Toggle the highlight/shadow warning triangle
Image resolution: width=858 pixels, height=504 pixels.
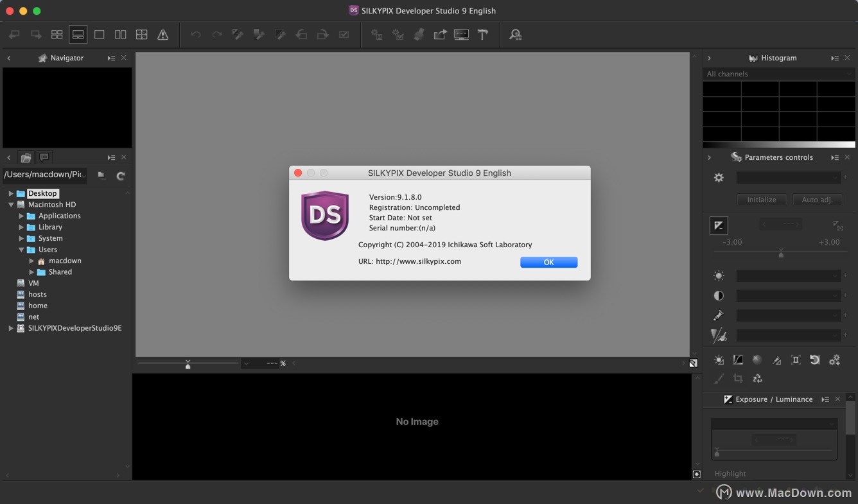point(163,35)
